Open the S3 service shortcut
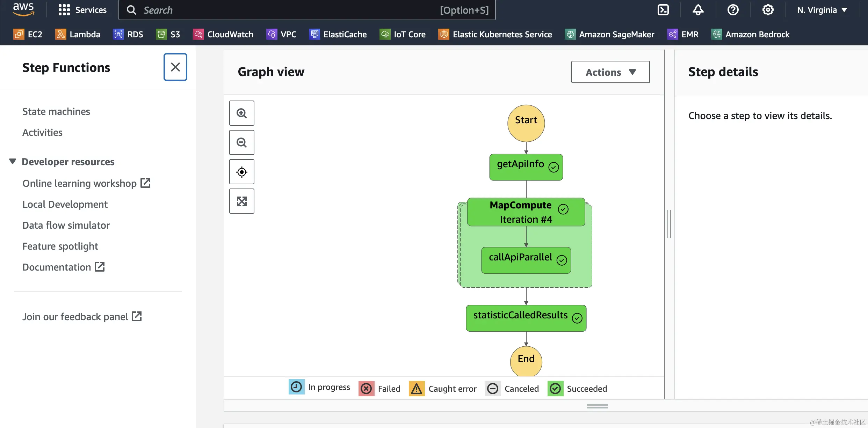 click(x=168, y=34)
